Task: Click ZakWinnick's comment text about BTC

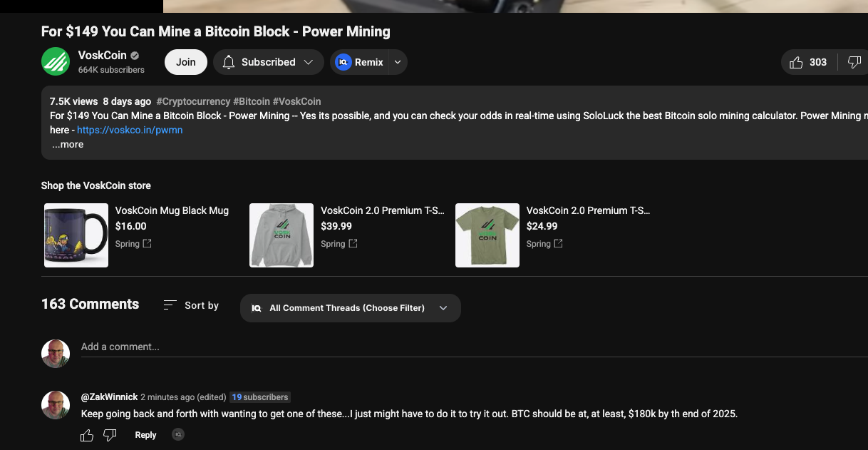Action: point(409,414)
